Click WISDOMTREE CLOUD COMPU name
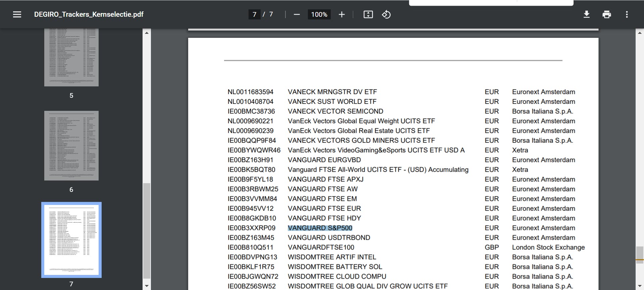 pyautogui.click(x=337, y=277)
